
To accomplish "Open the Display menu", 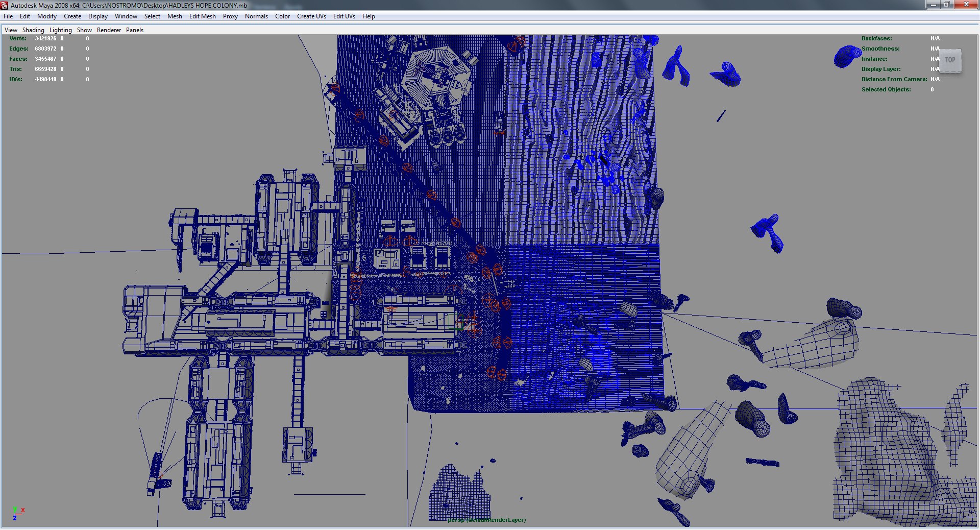I will point(98,16).
